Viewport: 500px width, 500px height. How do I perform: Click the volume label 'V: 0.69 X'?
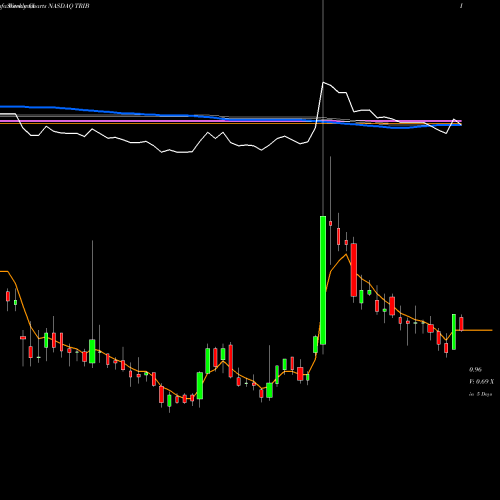coord(482,382)
